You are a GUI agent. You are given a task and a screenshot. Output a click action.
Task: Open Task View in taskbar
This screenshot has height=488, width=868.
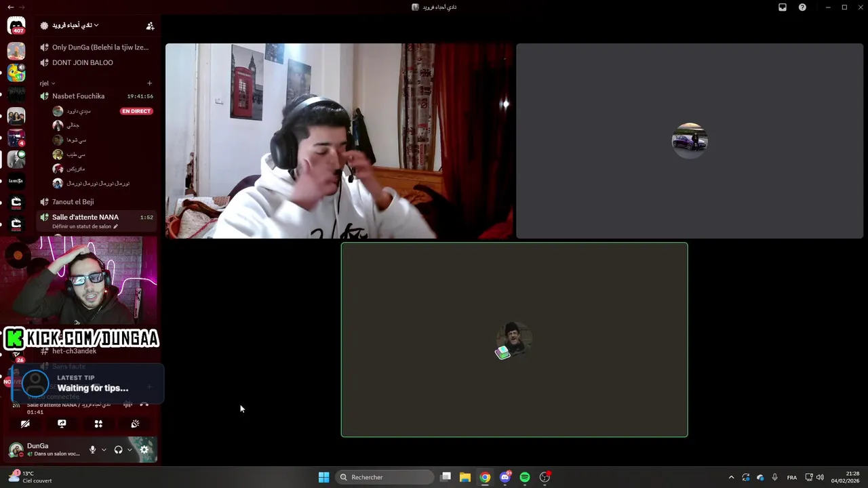click(446, 477)
